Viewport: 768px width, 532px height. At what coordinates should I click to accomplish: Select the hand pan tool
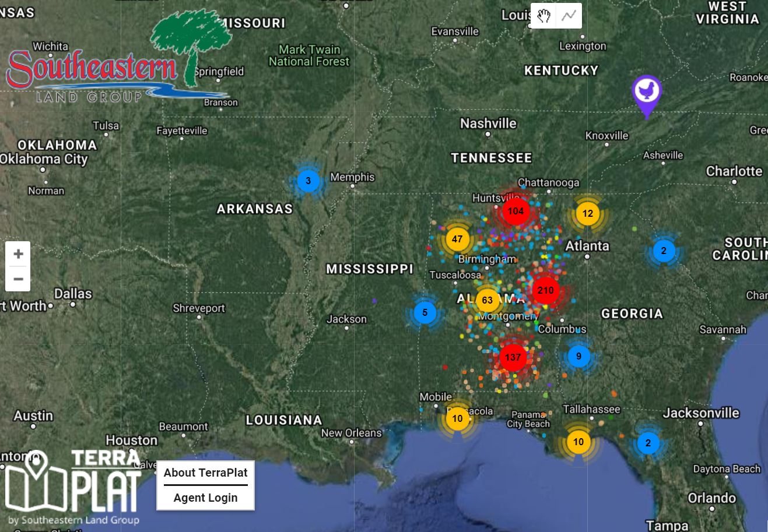pos(543,16)
